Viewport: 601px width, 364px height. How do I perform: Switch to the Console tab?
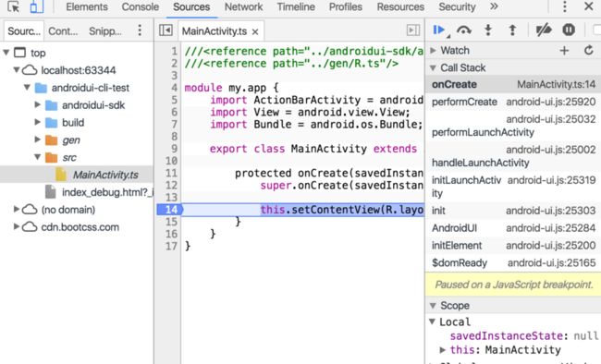(141, 6)
